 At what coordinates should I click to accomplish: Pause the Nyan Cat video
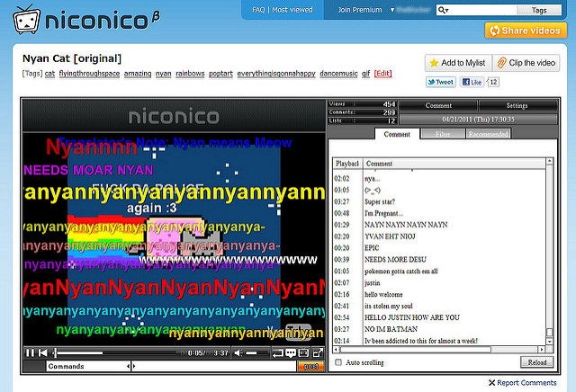(x=30, y=353)
